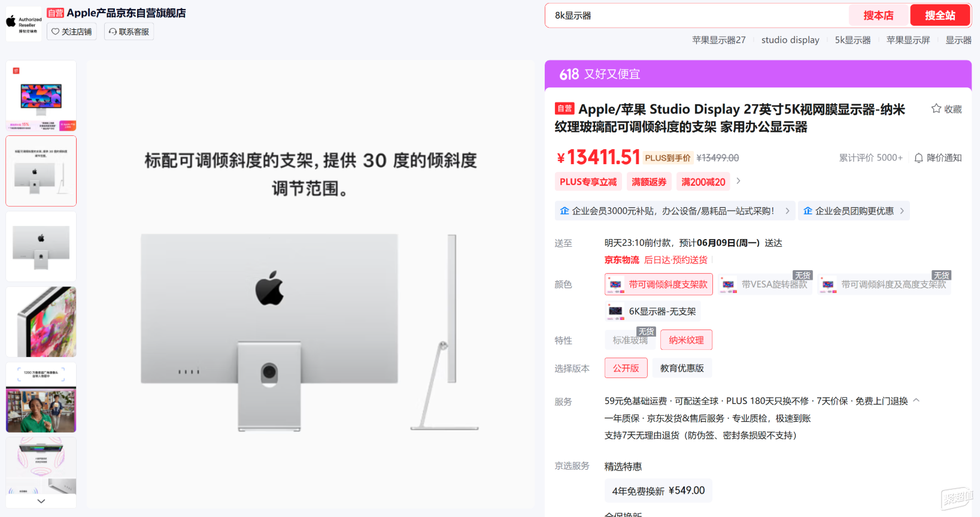Select the 6K显示器-无支架 option
This screenshot has width=980, height=517.
pos(652,312)
